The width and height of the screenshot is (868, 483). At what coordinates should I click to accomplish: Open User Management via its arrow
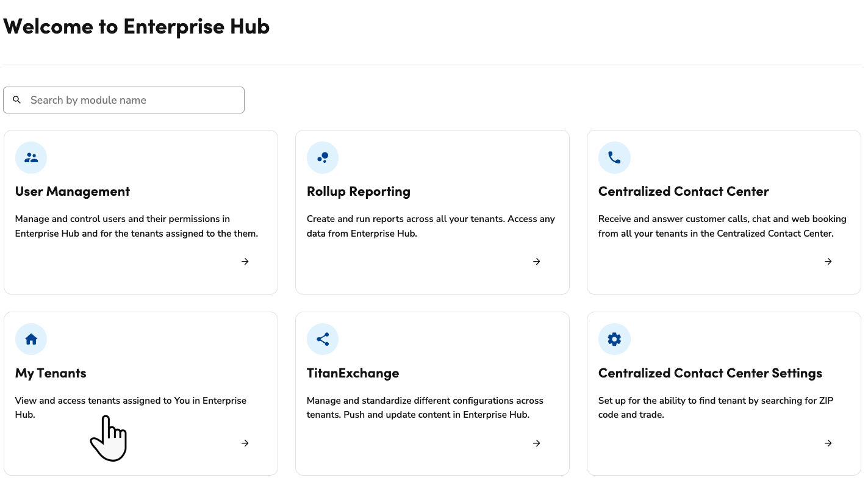click(x=245, y=261)
